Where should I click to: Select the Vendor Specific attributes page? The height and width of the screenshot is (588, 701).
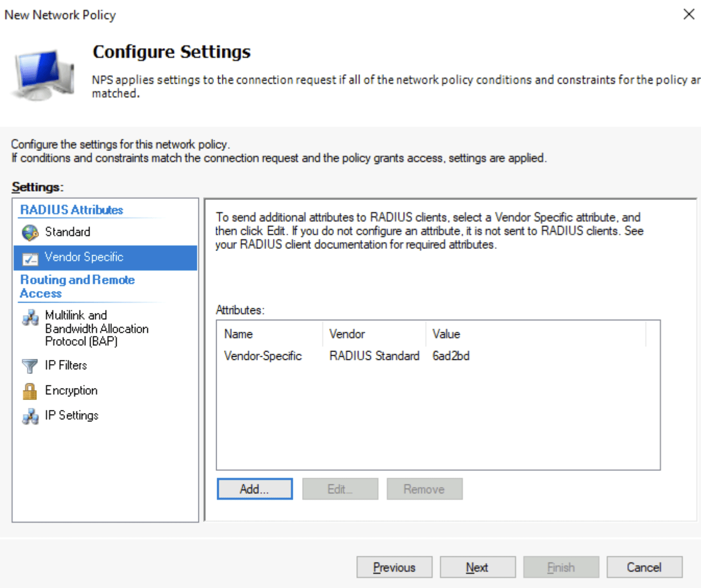(x=84, y=257)
